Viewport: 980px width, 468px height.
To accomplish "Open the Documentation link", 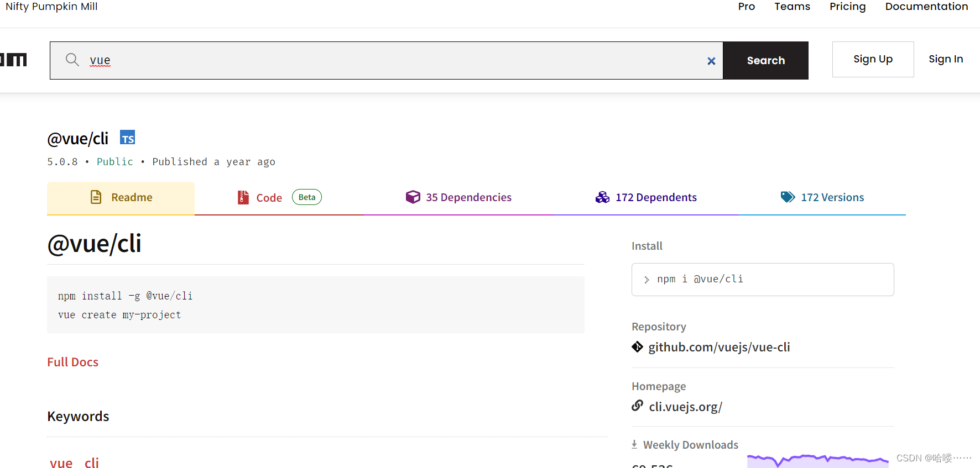I will (x=926, y=7).
